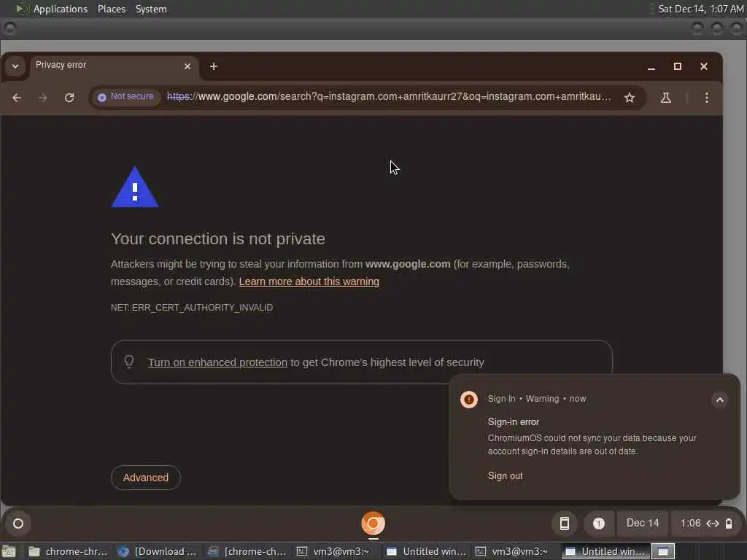Click Turn on enhanced protection link
The height and width of the screenshot is (560, 747).
pyautogui.click(x=217, y=362)
